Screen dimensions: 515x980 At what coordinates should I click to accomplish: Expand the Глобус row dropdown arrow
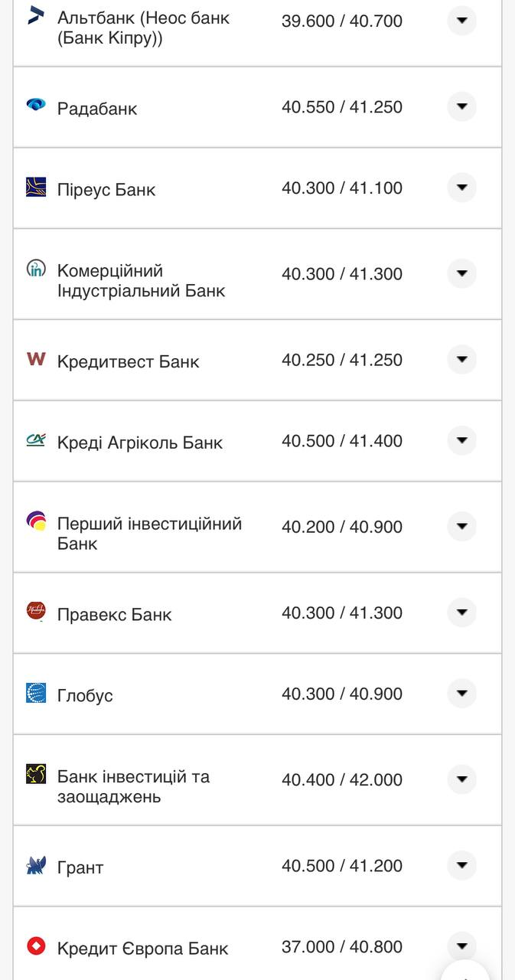point(461,693)
